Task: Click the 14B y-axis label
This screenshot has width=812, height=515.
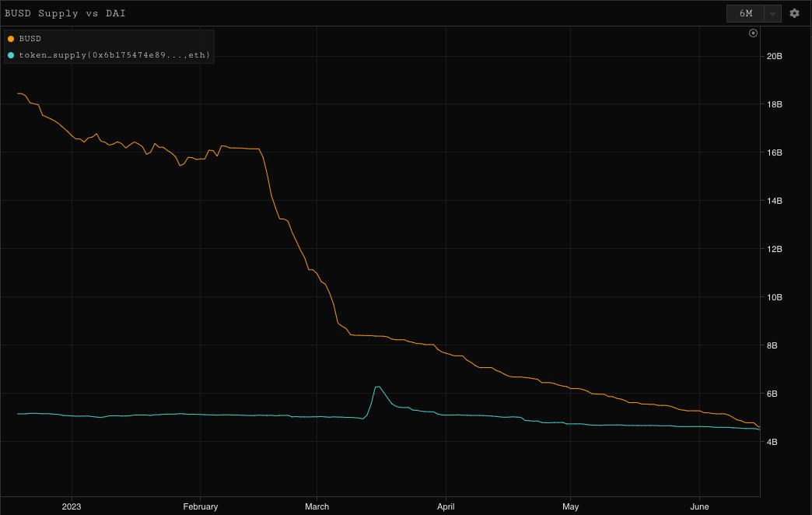Action: [774, 201]
